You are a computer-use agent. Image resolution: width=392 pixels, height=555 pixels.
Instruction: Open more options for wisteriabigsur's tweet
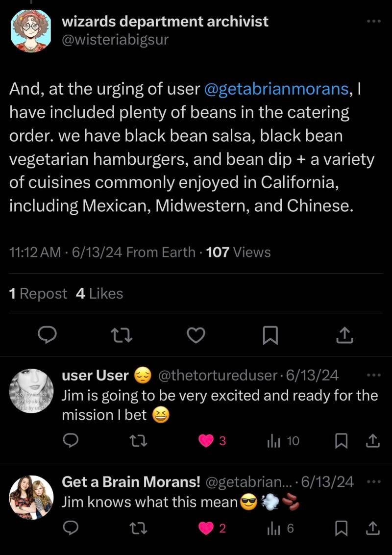(373, 21)
